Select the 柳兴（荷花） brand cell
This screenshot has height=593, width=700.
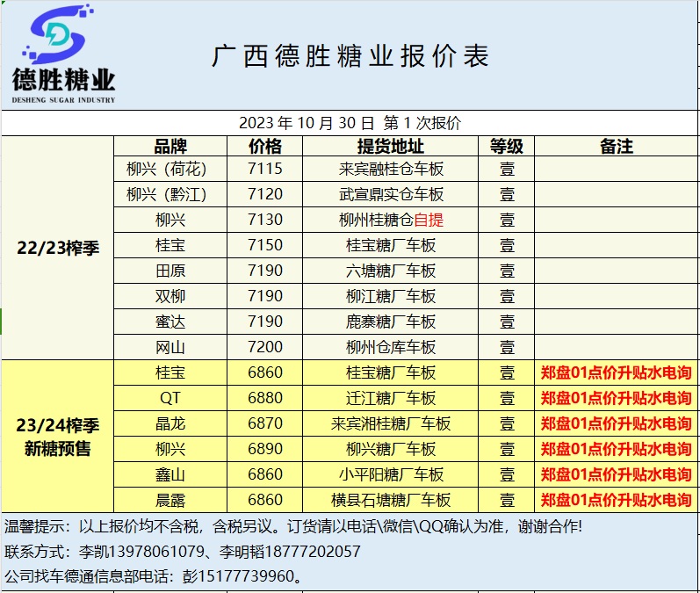(170, 169)
